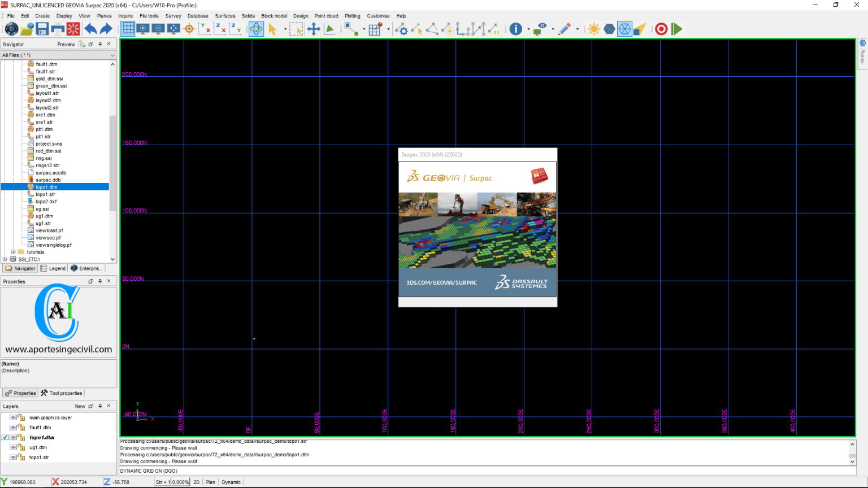Select the Zoom In tool
The height and width of the screenshot is (488, 868).
tap(143, 29)
